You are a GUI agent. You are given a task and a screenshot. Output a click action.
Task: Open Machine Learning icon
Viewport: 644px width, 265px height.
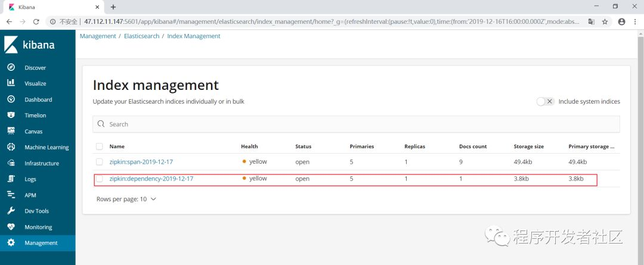coord(11,147)
